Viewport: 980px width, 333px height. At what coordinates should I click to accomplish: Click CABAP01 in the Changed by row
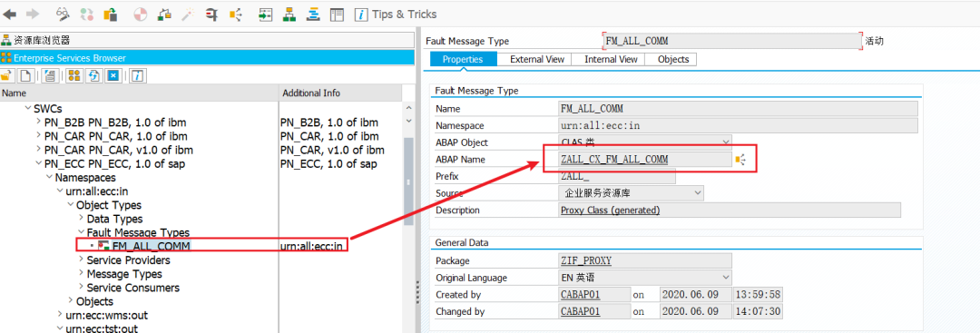coord(581,311)
